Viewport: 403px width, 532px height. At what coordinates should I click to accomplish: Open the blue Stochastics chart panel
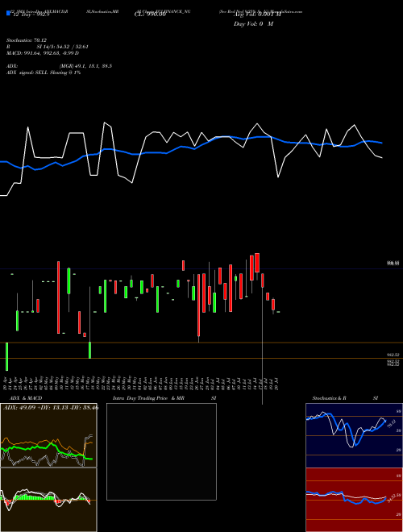[x=354, y=435]
